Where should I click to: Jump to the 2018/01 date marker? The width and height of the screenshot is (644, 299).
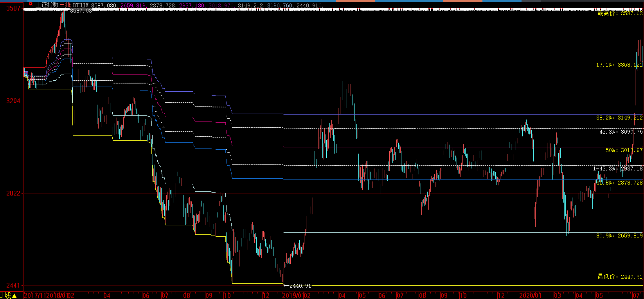[x=57, y=295]
